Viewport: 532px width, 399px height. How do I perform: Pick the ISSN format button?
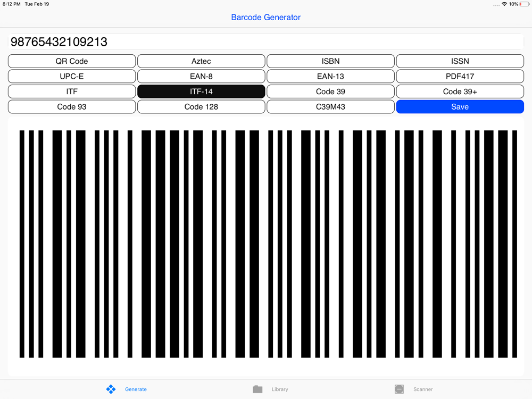pos(460,61)
